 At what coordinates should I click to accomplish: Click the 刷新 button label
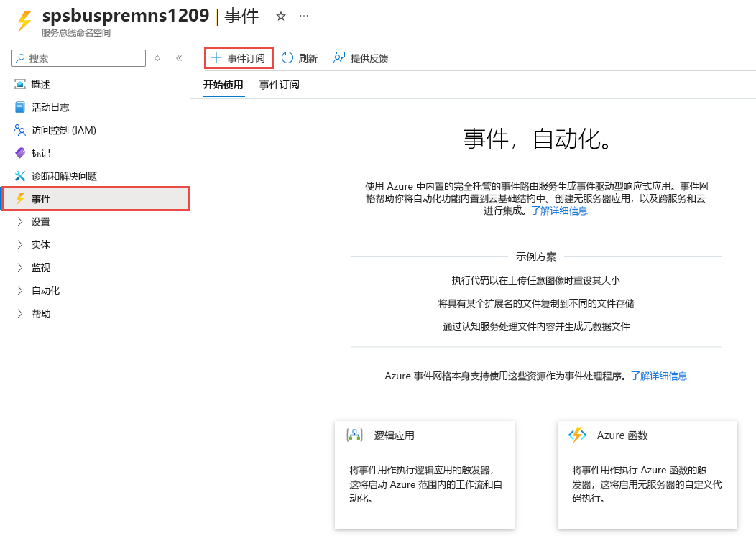pos(308,58)
